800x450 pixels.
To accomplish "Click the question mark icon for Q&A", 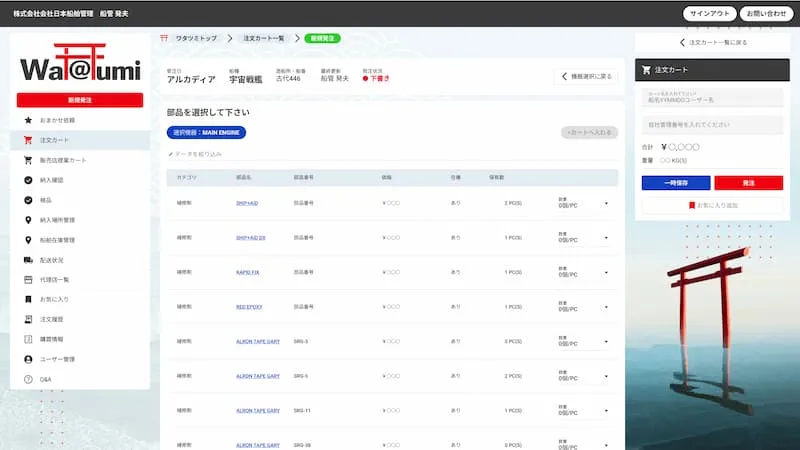I will [x=28, y=380].
